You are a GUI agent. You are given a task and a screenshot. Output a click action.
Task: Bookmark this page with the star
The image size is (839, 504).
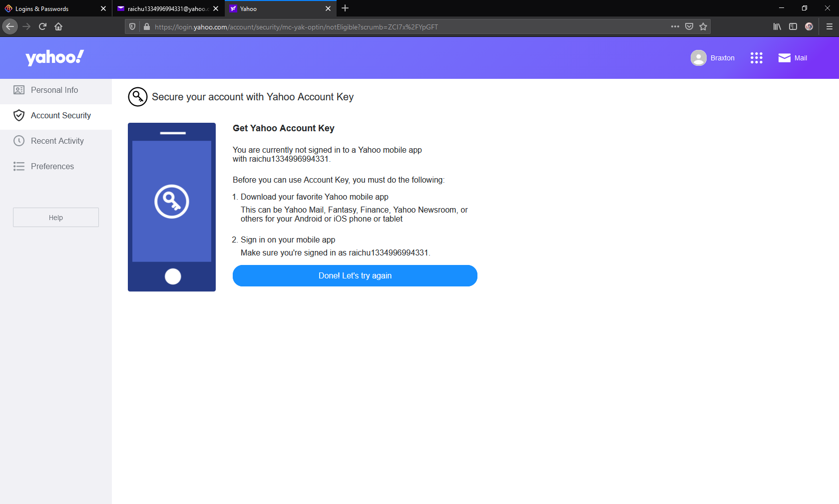click(x=703, y=26)
